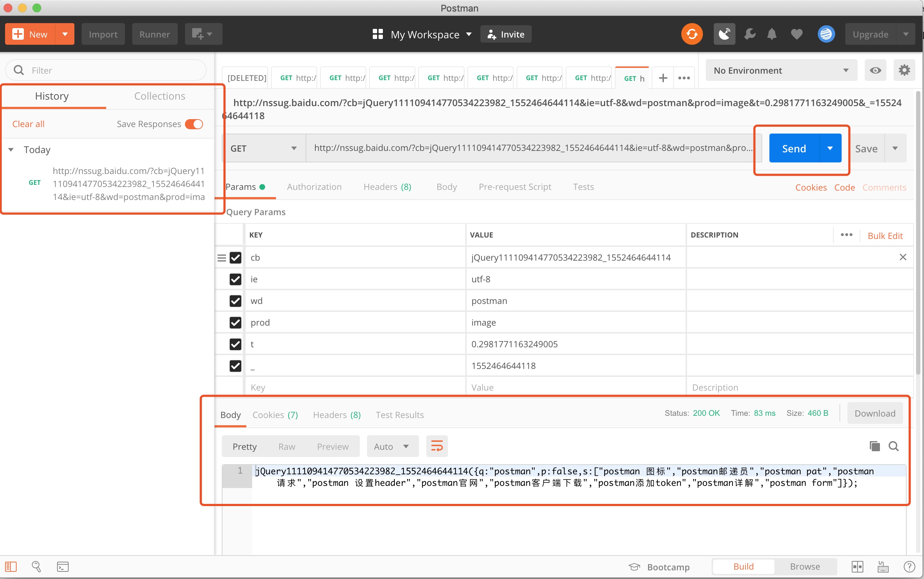Open the new window icon button

tap(203, 34)
